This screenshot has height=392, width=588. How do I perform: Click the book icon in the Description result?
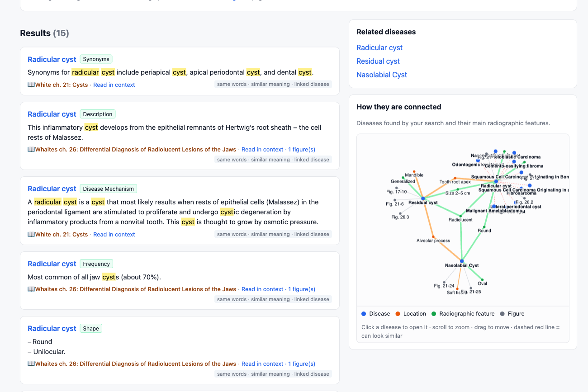coord(31,149)
